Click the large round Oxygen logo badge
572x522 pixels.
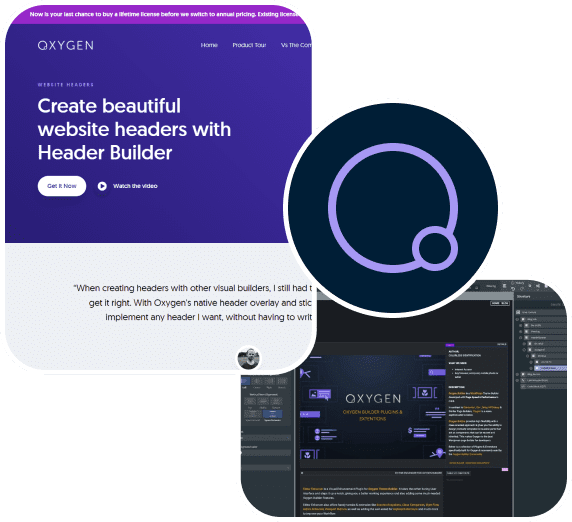[393, 208]
